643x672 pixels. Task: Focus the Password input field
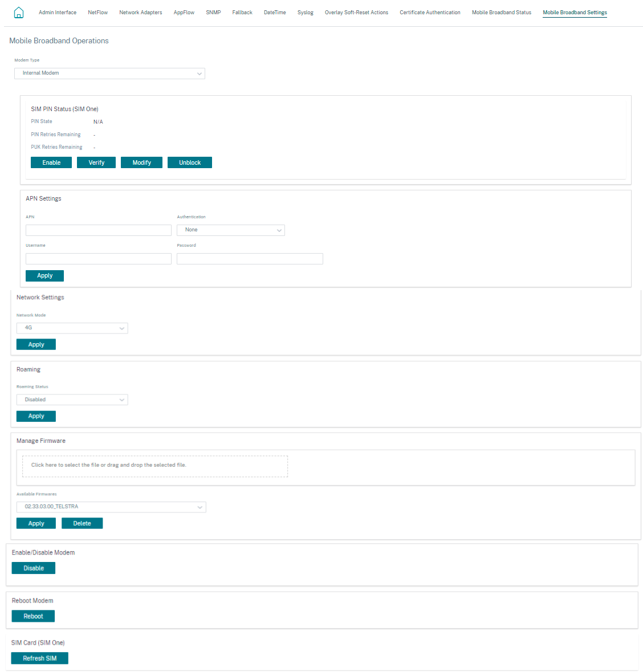pos(250,258)
